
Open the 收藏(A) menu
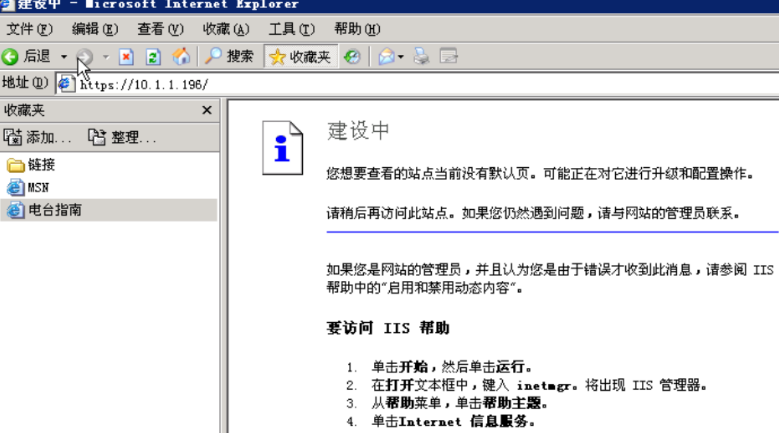pyautogui.click(x=226, y=29)
